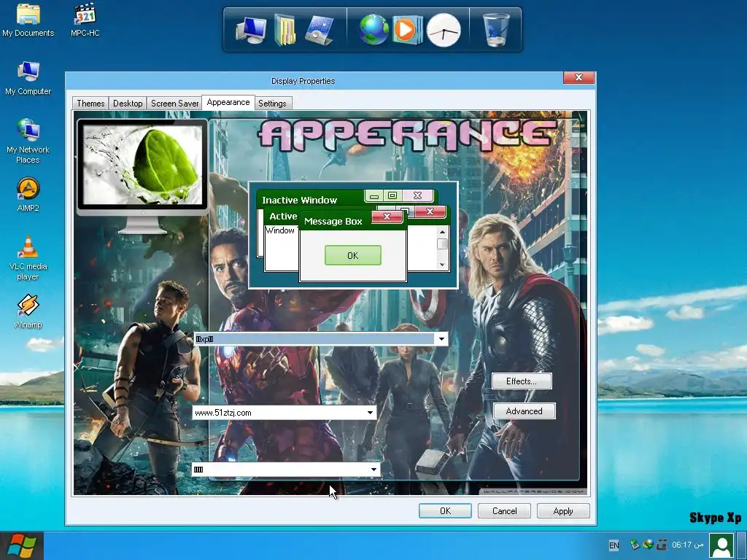The image size is (747, 560).
Task: Click the Effects... button
Action: click(x=522, y=381)
